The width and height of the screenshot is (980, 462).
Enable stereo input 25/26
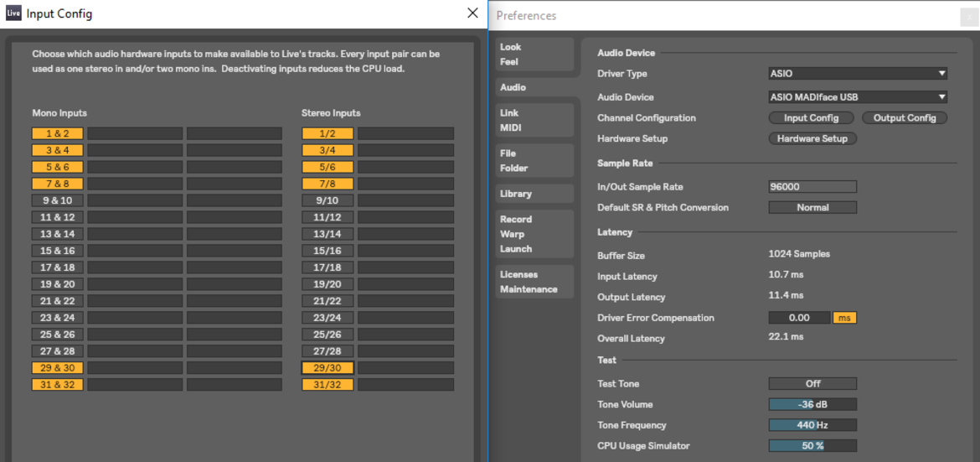tap(328, 335)
